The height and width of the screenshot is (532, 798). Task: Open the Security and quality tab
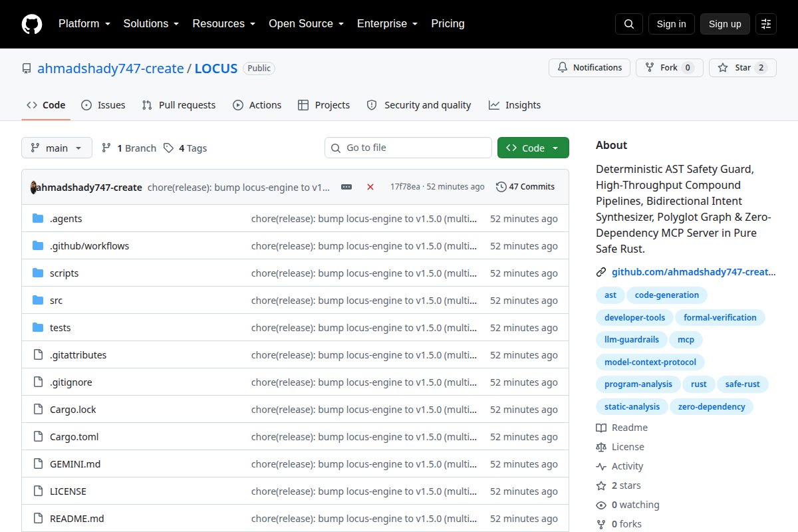[419, 105]
